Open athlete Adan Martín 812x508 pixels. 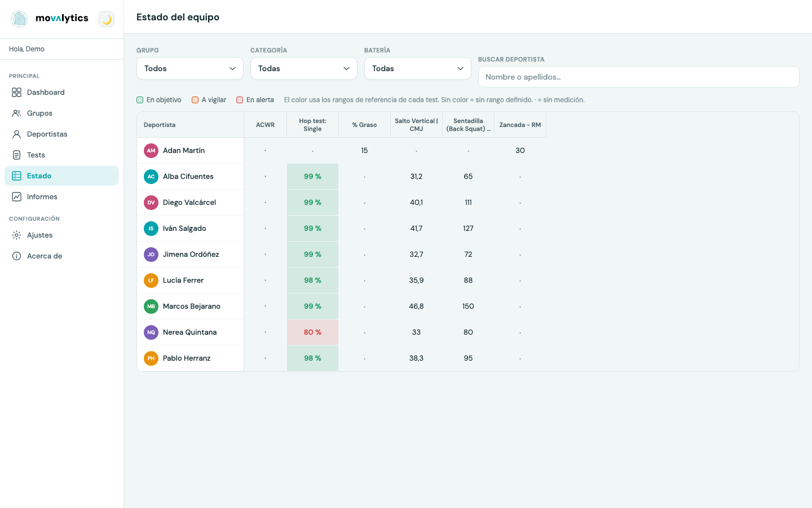[184, 151]
